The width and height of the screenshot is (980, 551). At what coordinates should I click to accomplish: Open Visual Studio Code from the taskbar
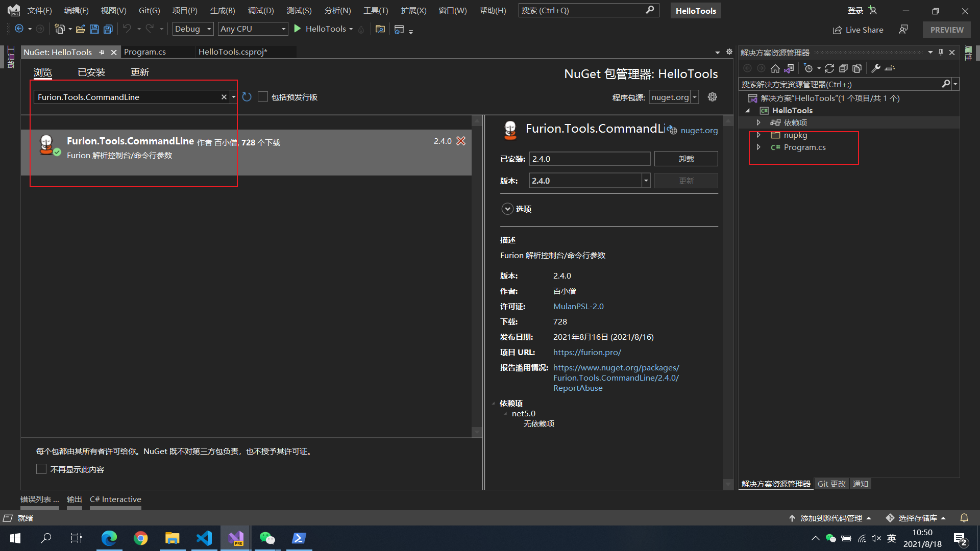[204, 538]
